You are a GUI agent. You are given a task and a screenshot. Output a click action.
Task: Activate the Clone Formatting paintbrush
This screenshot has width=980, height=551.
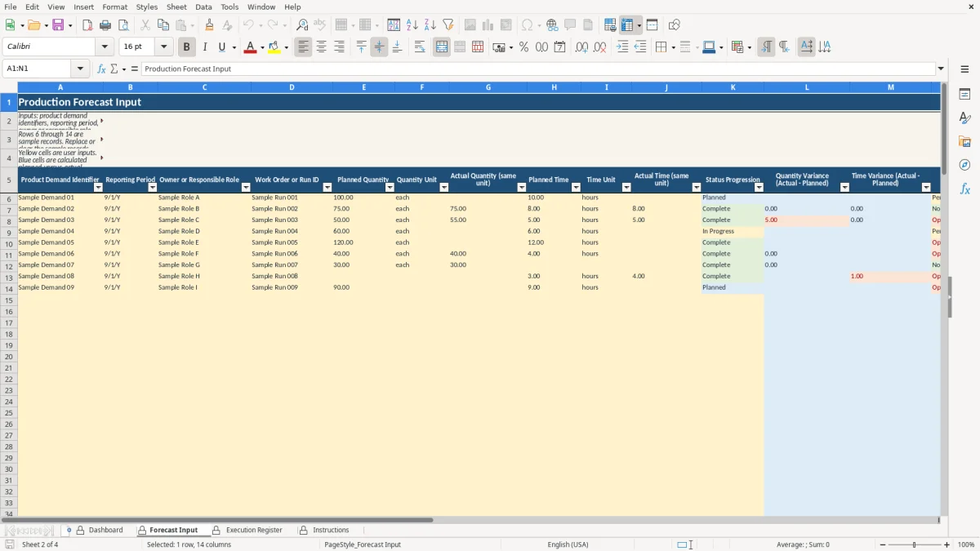coord(209,25)
